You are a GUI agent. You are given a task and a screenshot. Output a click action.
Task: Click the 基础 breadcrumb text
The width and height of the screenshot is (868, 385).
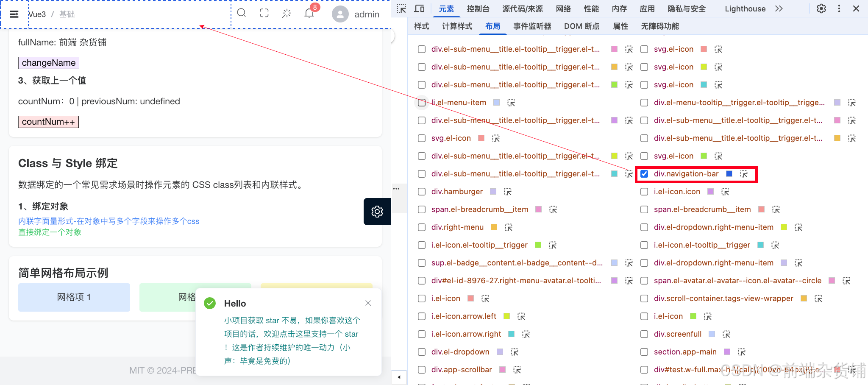67,14
